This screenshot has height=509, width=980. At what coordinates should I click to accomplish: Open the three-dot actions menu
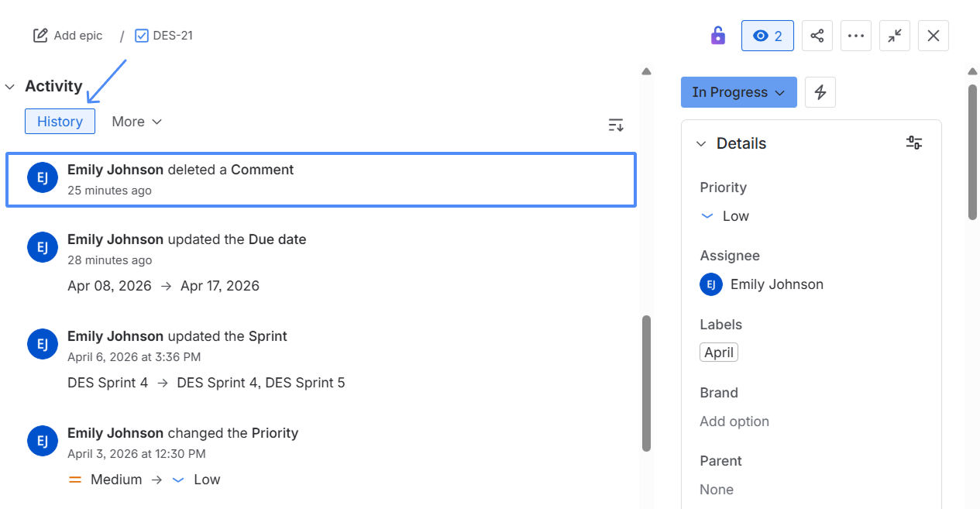pyautogui.click(x=856, y=36)
